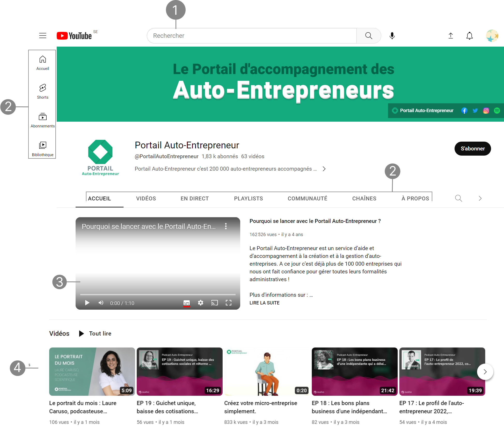Open the EP 19 Guichet unique thumbnail
Viewport: 504px width, 429px height.
point(180,372)
